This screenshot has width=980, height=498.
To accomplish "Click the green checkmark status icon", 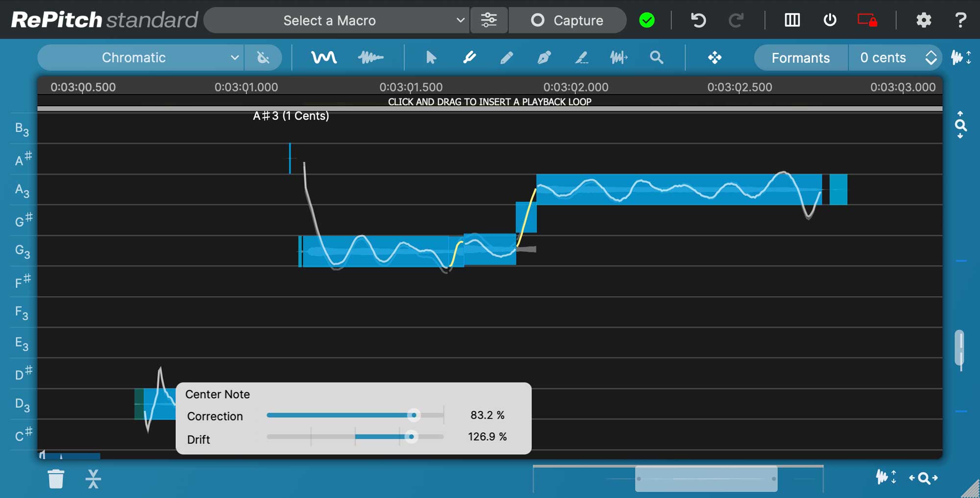I will coord(647,20).
